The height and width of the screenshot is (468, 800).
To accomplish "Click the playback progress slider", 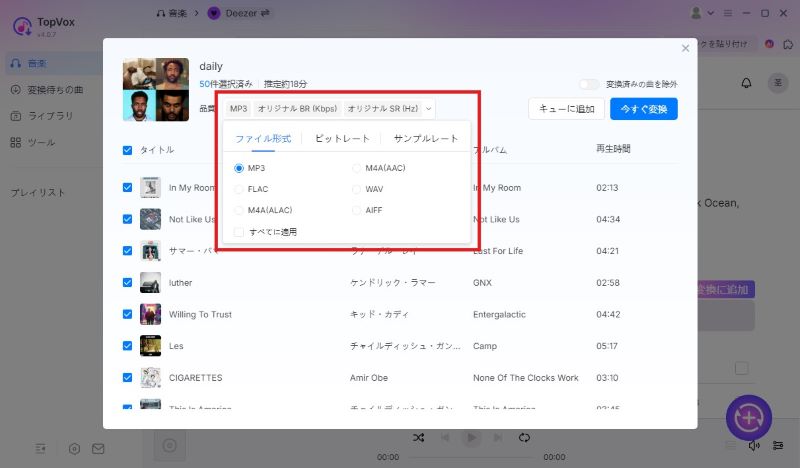I will 471,457.
